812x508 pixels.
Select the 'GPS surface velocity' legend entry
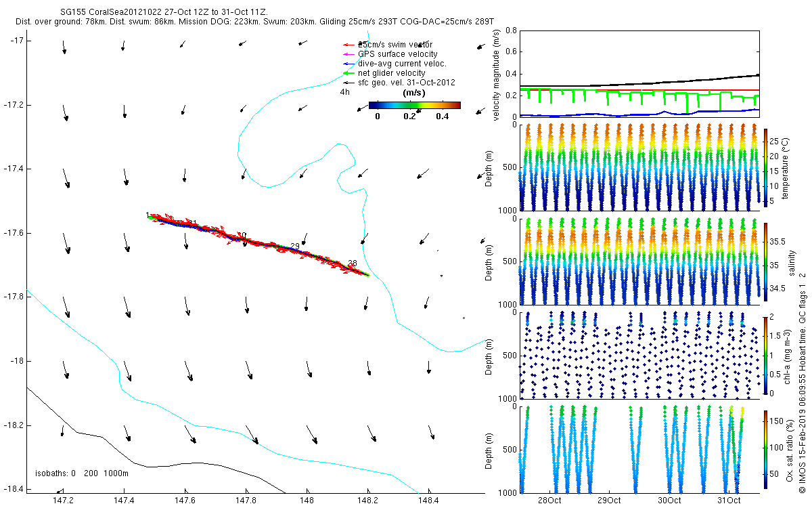[x=390, y=54]
